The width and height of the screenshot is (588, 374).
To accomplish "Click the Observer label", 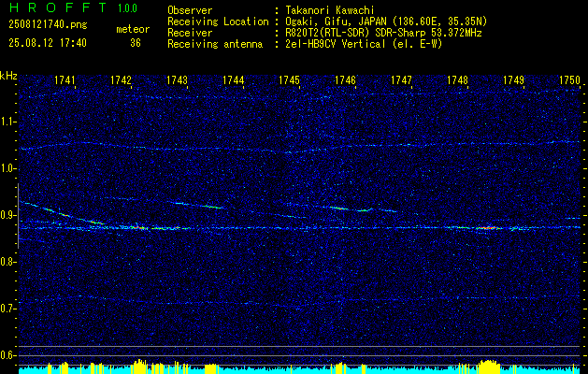I will [190, 10].
